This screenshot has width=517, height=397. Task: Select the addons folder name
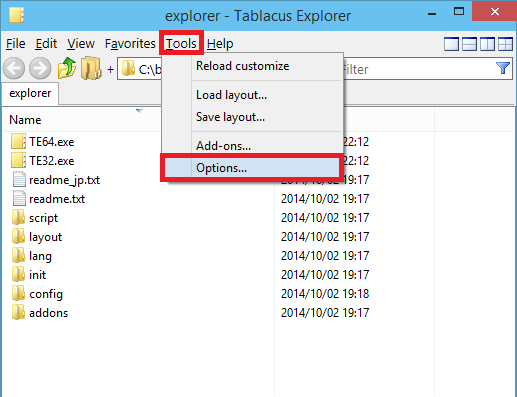tap(49, 313)
